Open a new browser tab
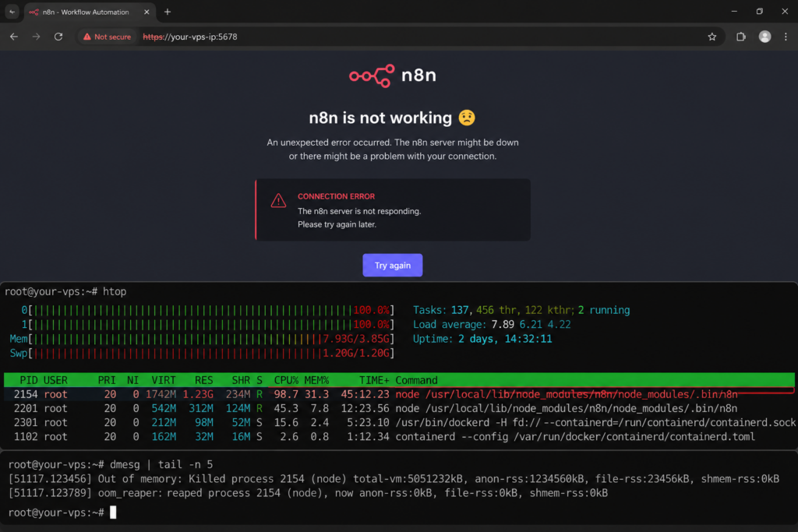 (x=168, y=12)
